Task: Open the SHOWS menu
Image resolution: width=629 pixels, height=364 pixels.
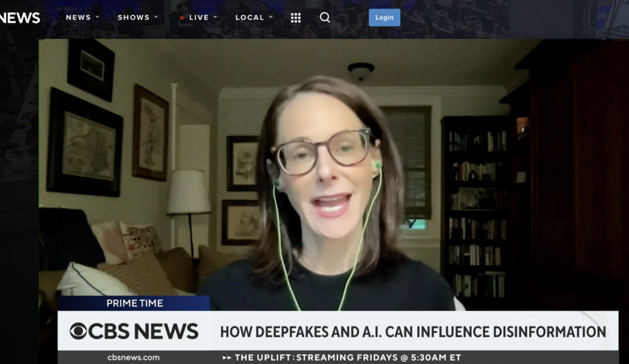Action: (x=134, y=18)
